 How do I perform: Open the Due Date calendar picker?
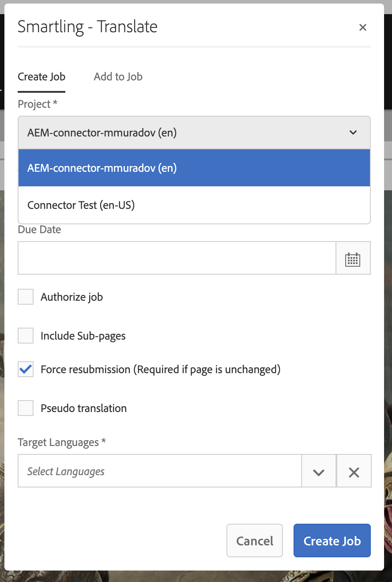tap(353, 258)
